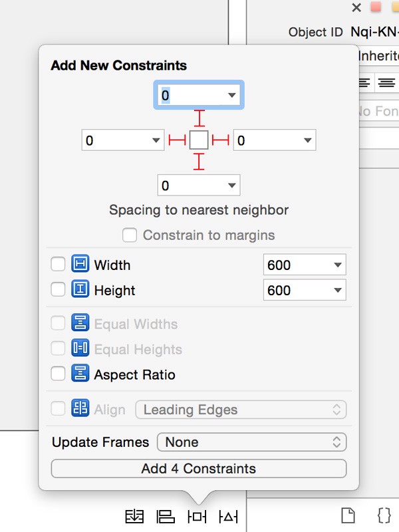Toggle the left spacing constraint strut
The width and height of the screenshot is (399, 532).
(x=177, y=140)
